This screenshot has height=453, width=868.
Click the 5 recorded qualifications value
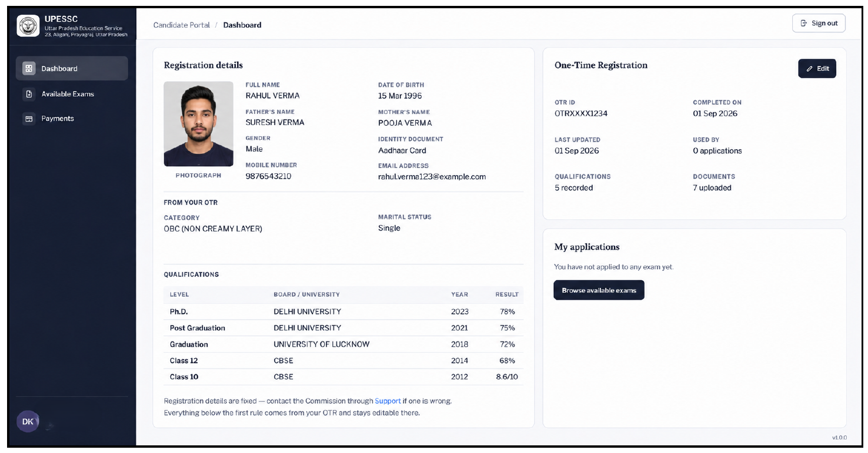click(x=574, y=188)
